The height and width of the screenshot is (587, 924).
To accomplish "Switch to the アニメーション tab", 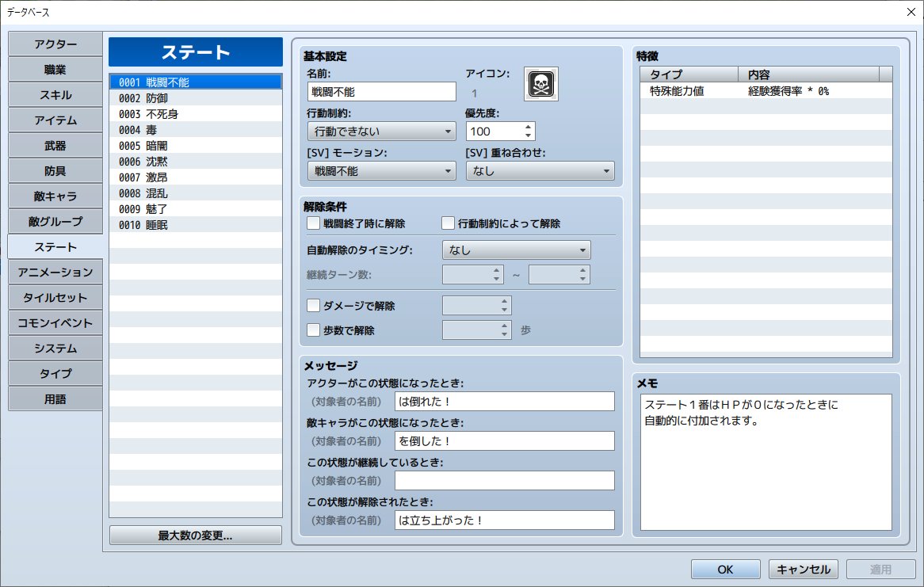I will click(x=55, y=272).
